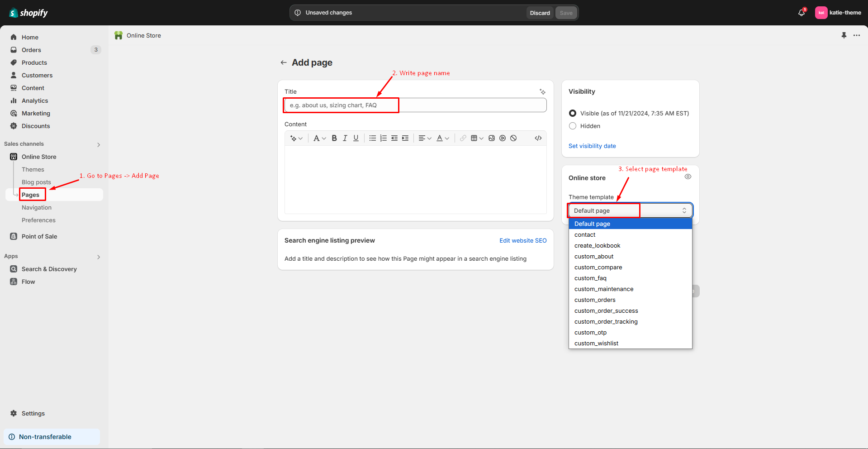The image size is (868, 449).
Task: Click the back arrow beside Add page
Action: click(x=284, y=62)
